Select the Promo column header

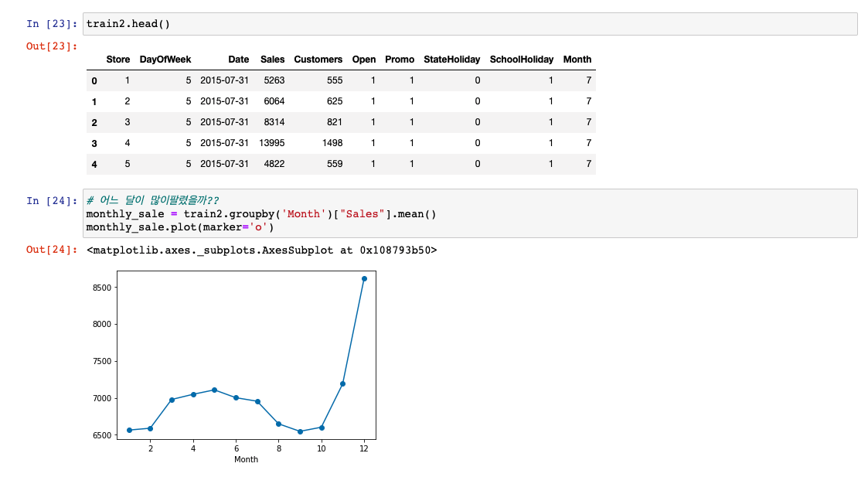click(399, 60)
